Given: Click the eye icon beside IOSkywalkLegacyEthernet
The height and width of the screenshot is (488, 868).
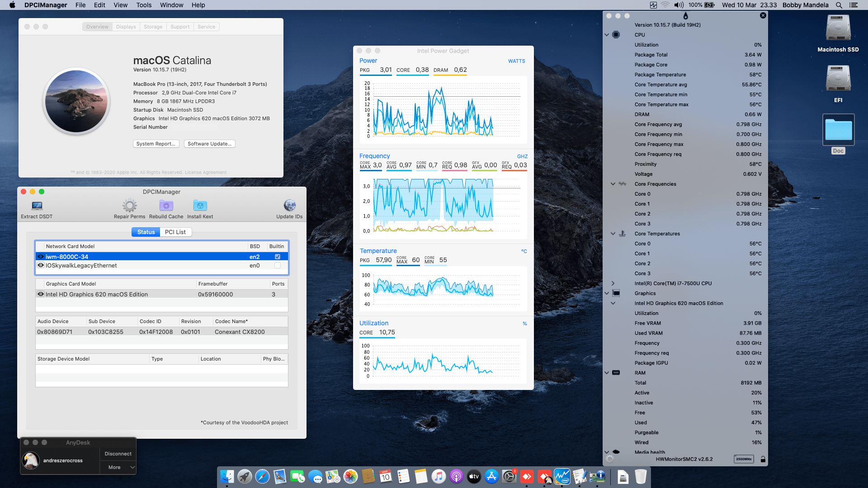Looking at the screenshot, I should point(41,265).
